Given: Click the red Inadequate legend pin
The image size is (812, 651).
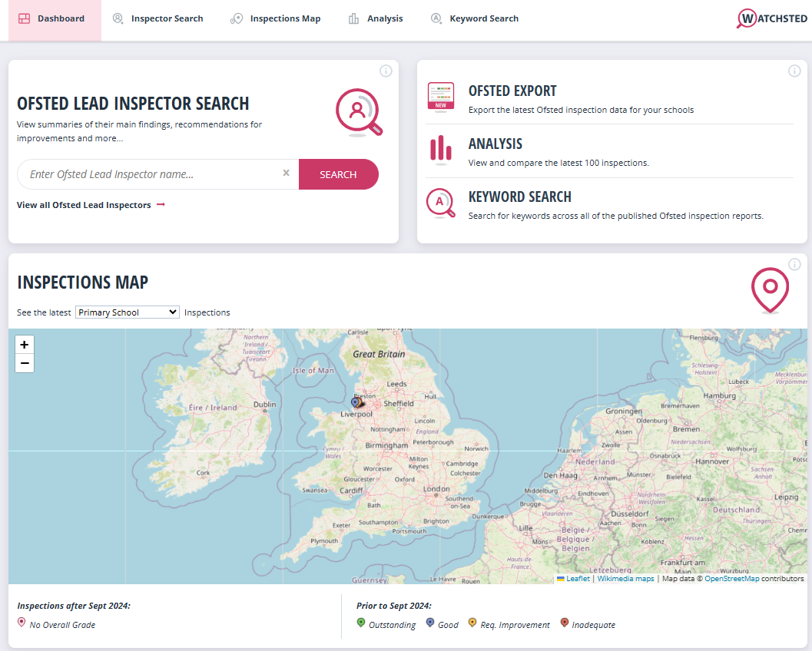Looking at the screenshot, I should (x=565, y=623).
